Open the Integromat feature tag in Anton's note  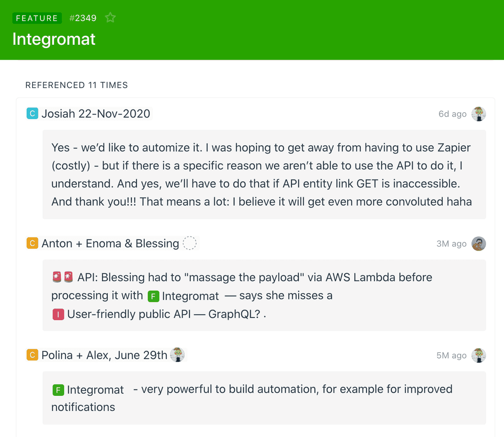(183, 296)
